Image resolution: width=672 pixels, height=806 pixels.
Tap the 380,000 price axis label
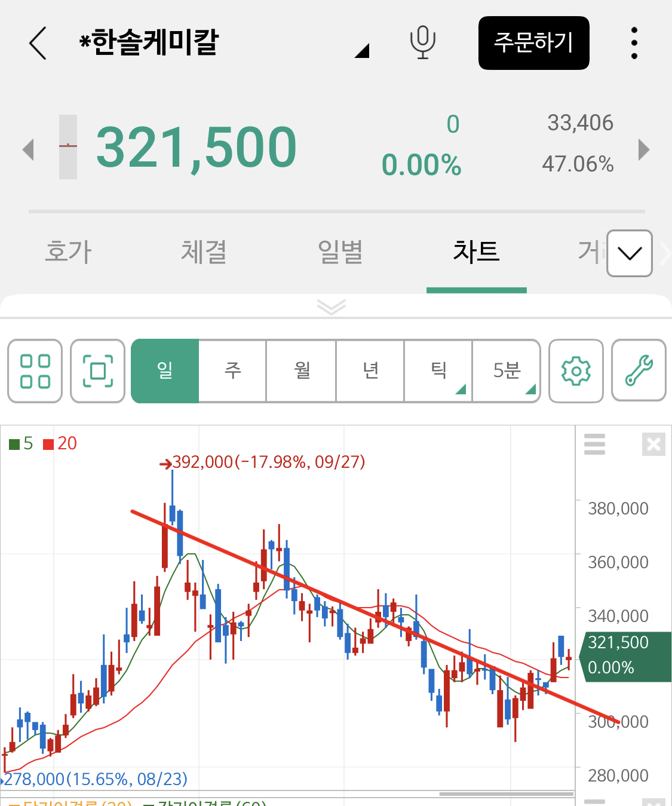tap(618, 508)
